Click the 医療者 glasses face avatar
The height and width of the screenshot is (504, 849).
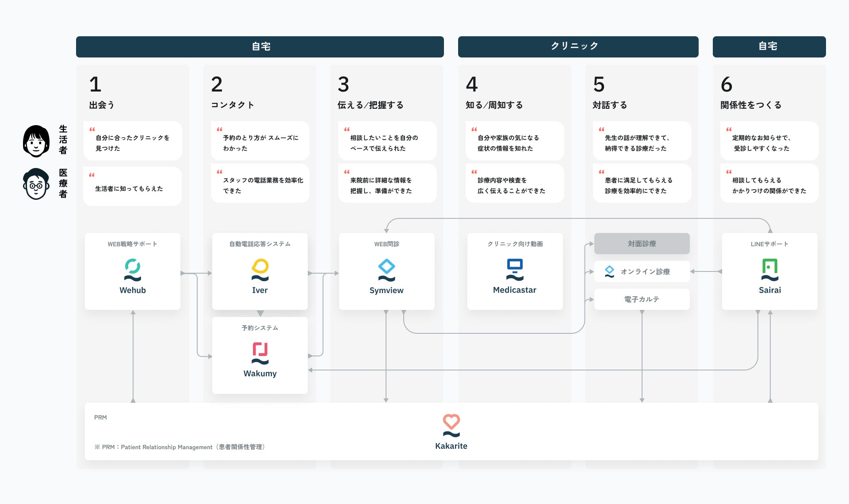(x=36, y=184)
